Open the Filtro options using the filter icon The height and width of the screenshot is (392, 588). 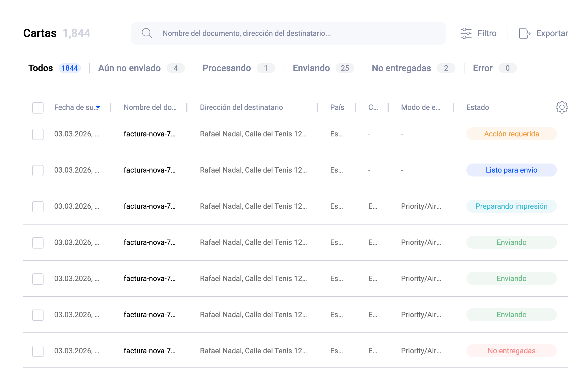(466, 33)
